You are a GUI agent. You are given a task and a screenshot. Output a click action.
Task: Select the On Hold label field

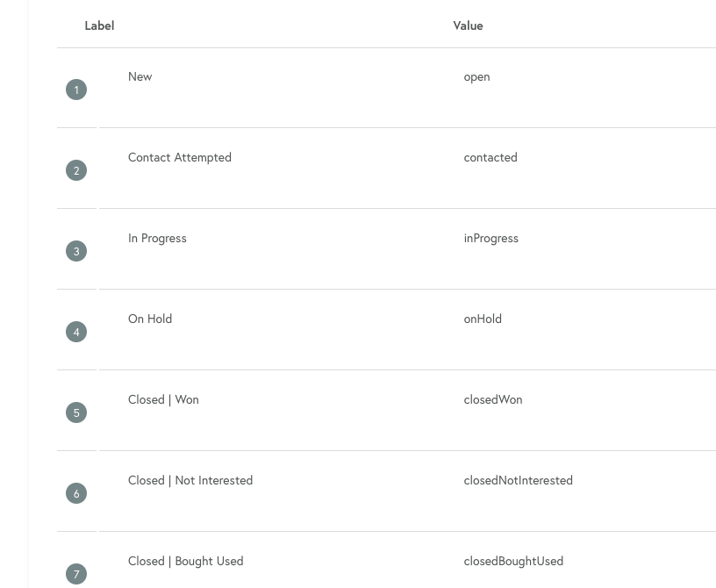click(150, 319)
